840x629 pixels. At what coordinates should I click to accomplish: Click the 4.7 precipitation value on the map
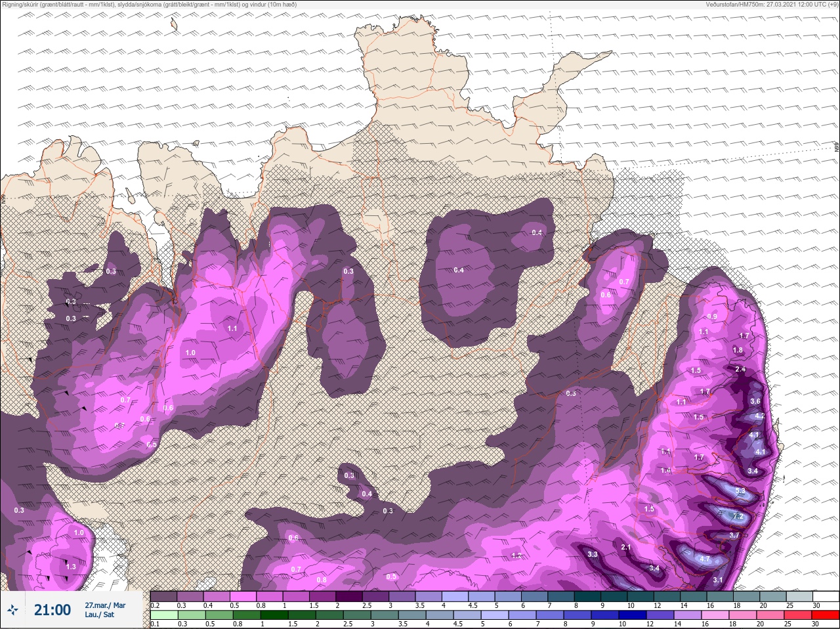click(705, 559)
